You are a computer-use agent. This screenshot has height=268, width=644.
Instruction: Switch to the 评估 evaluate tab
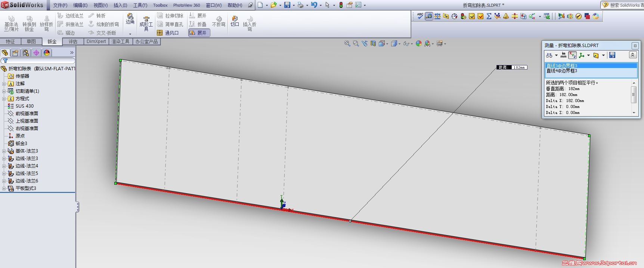pyautogui.click(x=73, y=41)
